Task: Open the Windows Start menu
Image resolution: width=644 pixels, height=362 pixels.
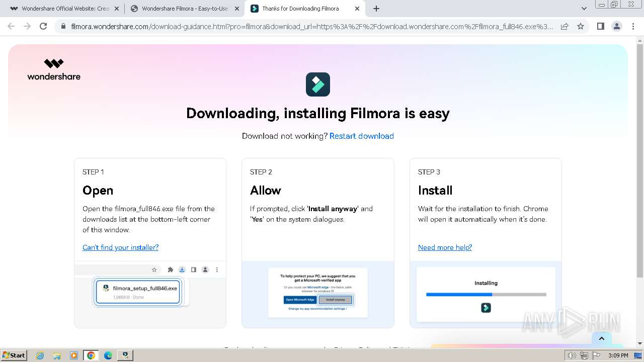Action: (x=14, y=355)
